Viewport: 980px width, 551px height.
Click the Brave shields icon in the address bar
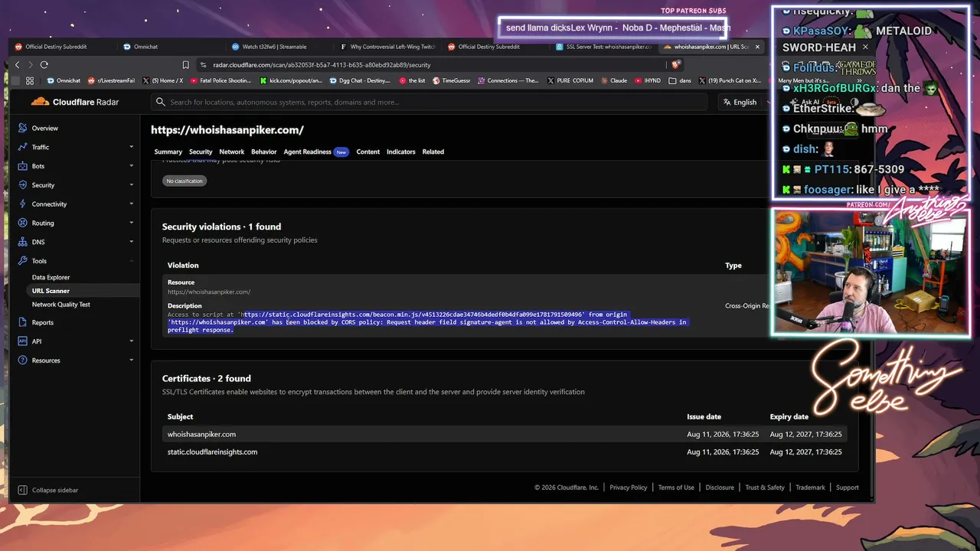tap(676, 65)
